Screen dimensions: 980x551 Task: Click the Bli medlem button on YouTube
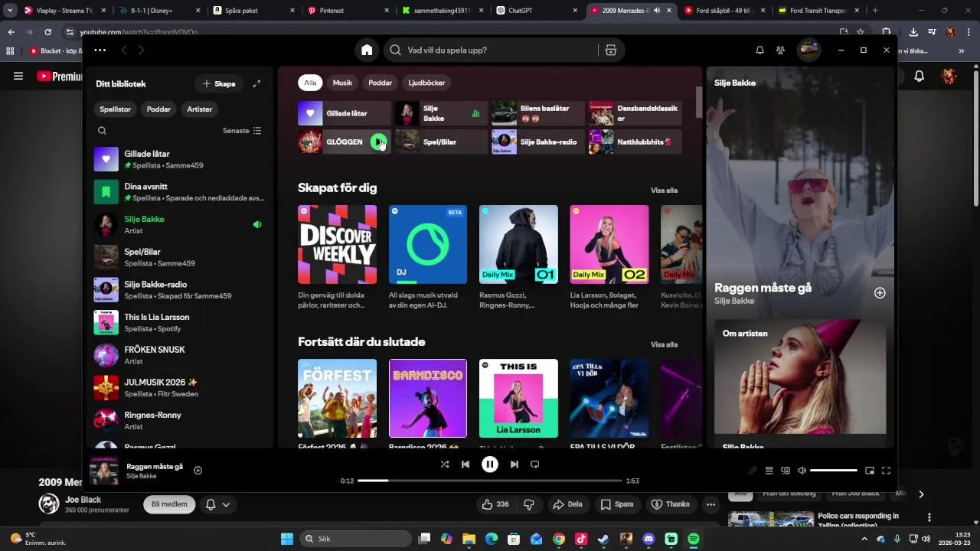(169, 504)
